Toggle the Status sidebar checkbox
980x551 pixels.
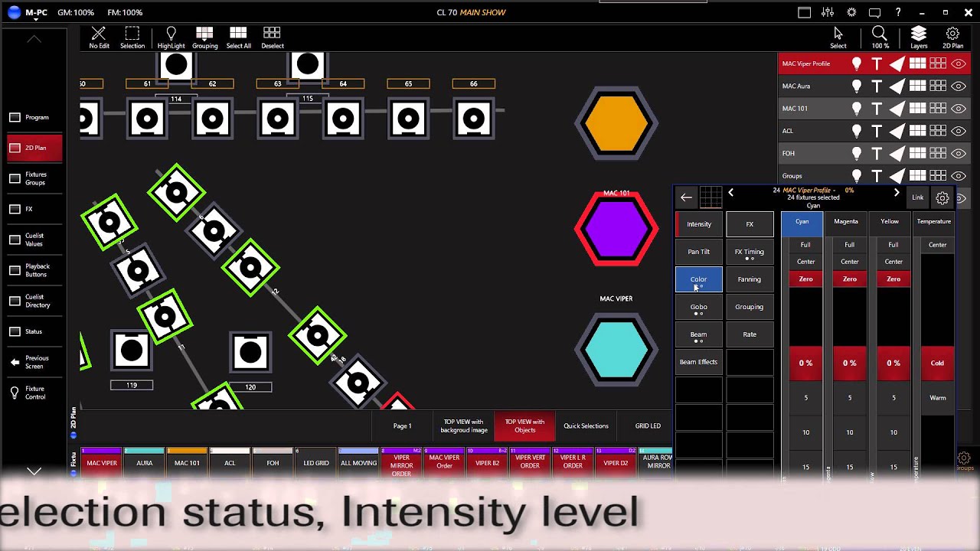pos(15,331)
